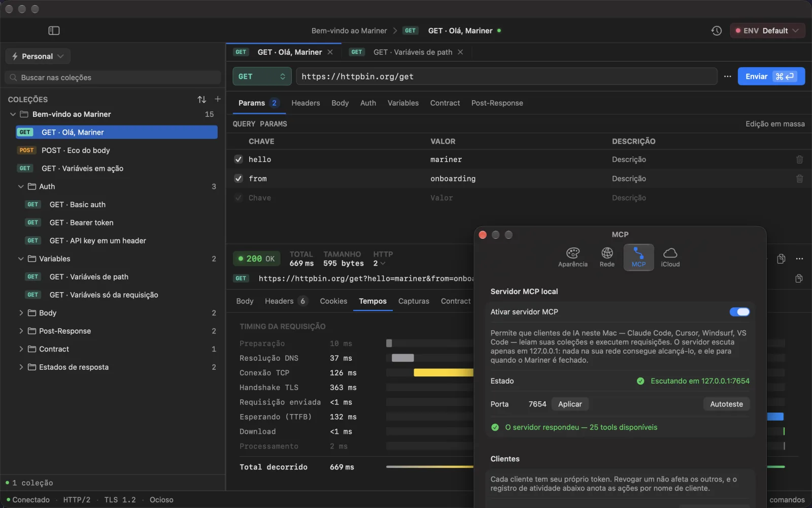Click Edição em massa link
Viewport: 812px width, 508px height.
coord(775,124)
